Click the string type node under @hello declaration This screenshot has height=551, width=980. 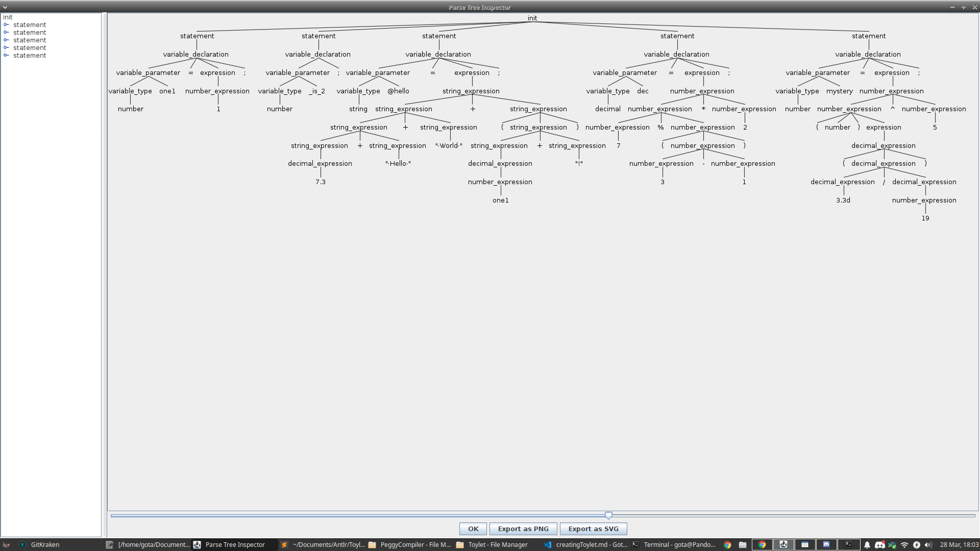(x=358, y=109)
